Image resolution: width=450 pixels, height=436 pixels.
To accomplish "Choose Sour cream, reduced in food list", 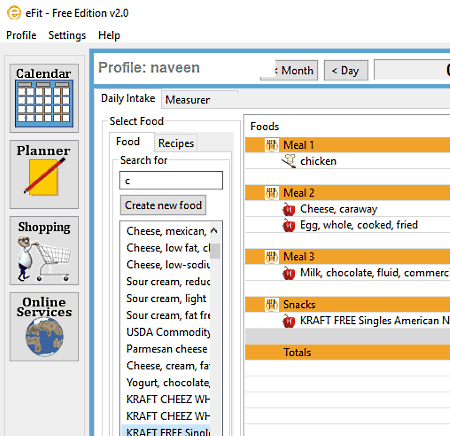I will 166,282.
